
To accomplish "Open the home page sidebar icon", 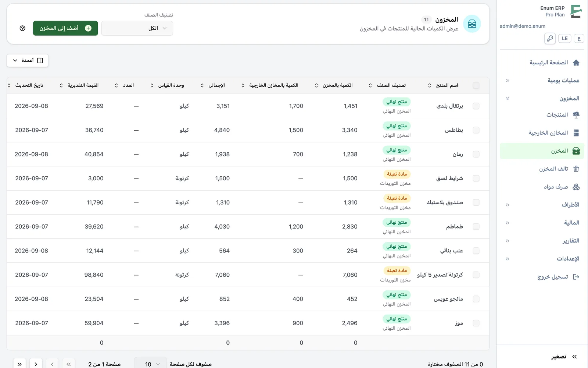I will click(x=576, y=63).
